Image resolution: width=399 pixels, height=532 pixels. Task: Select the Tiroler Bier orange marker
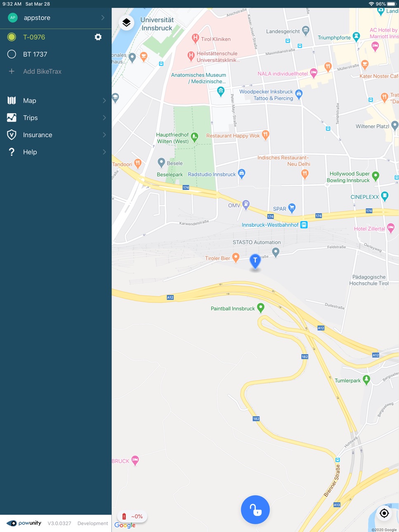pos(236,258)
